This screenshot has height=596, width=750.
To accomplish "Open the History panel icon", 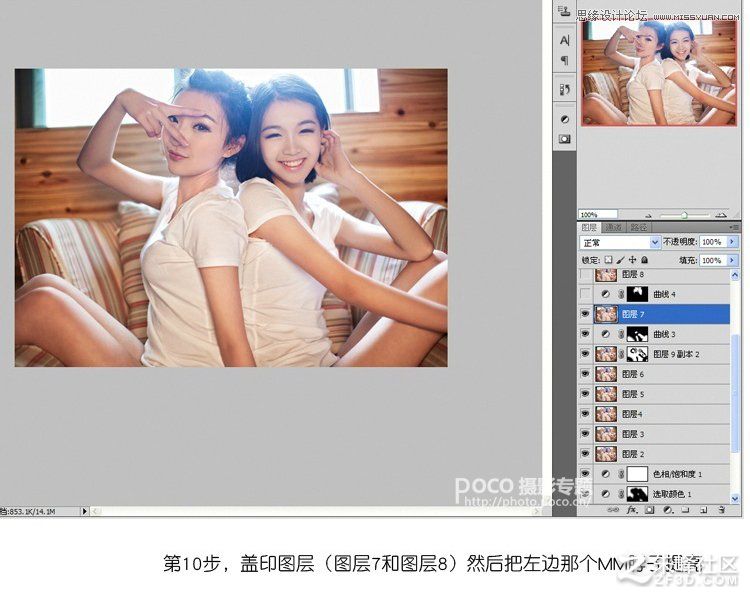I will 564,89.
